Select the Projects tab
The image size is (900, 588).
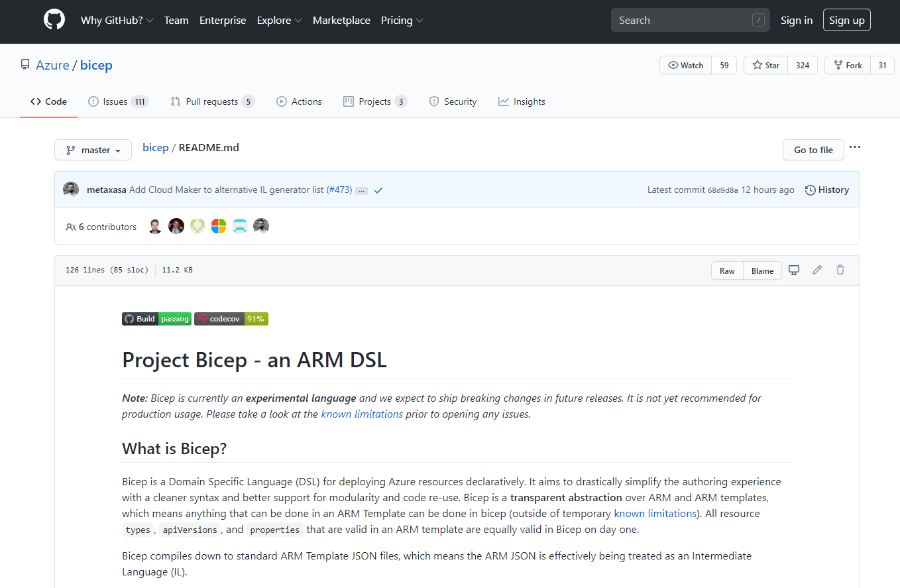click(x=375, y=101)
